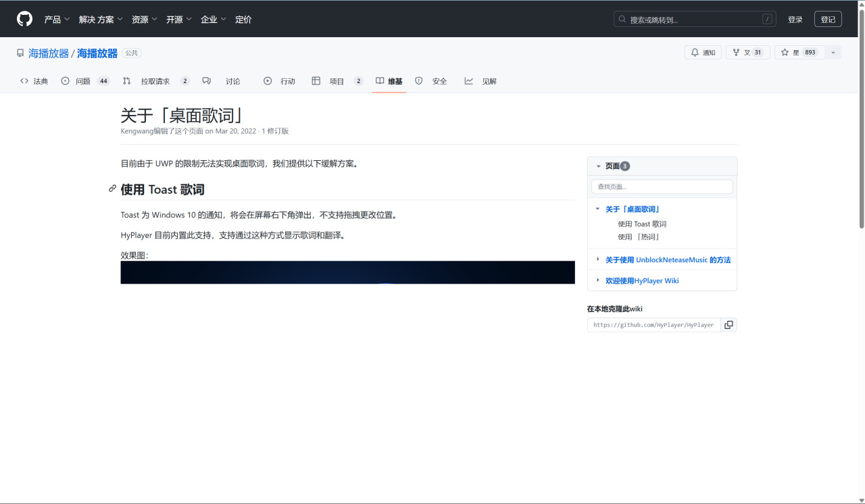Click the 登录 link
This screenshot has height=504, width=865.
point(795,20)
